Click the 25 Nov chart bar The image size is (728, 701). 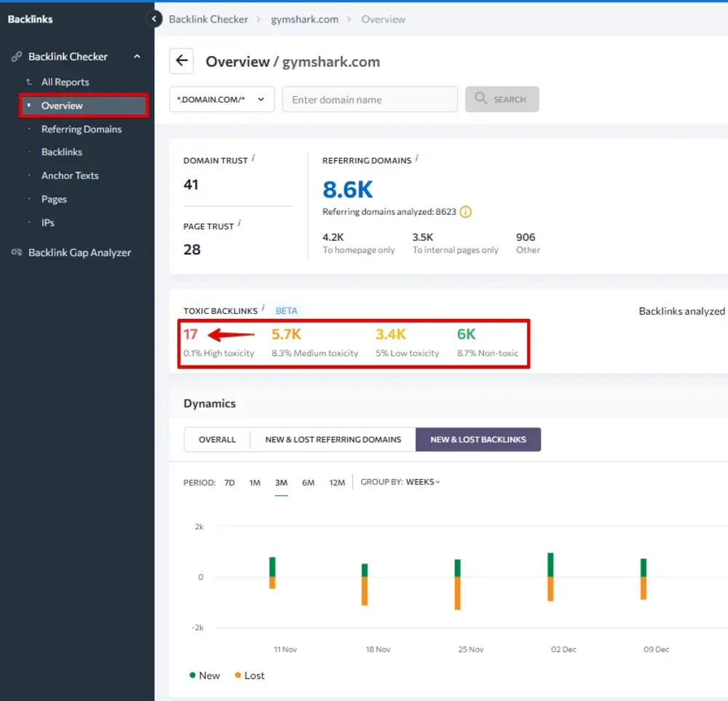(x=458, y=585)
